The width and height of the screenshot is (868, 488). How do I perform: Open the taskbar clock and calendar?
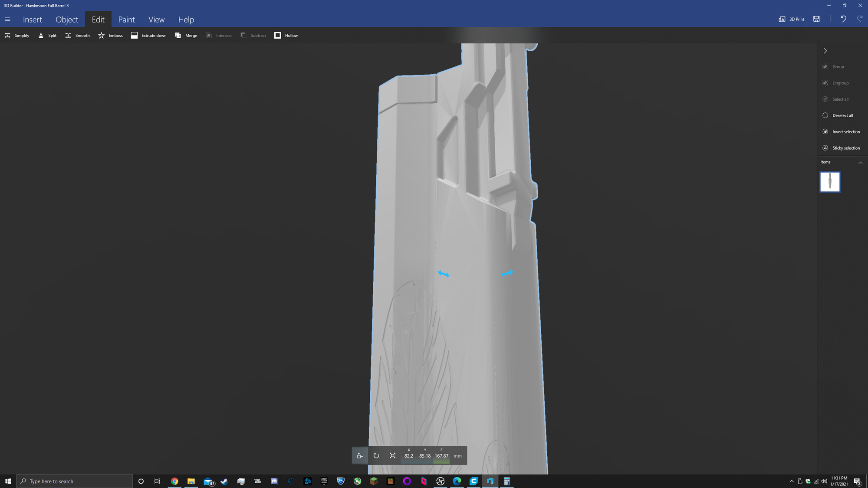[x=839, y=481]
